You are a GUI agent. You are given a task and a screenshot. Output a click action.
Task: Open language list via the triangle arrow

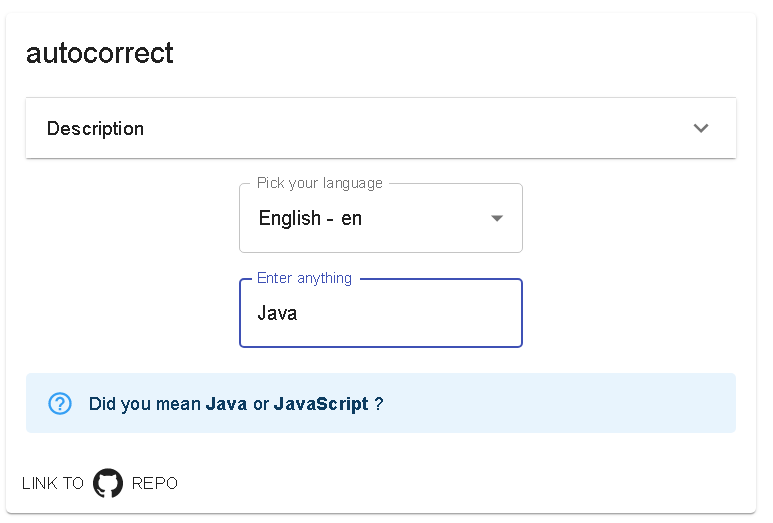pyautogui.click(x=496, y=218)
